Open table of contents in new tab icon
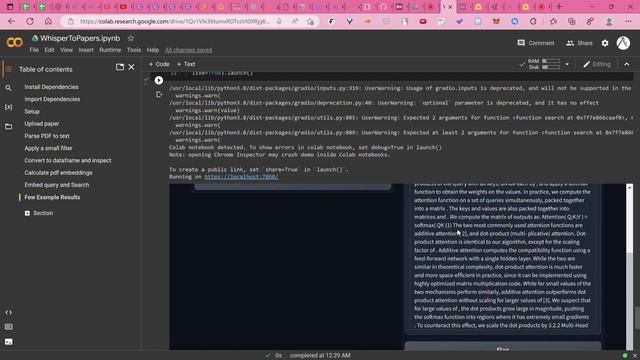The width and height of the screenshot is (640, 360). point(120,67)
